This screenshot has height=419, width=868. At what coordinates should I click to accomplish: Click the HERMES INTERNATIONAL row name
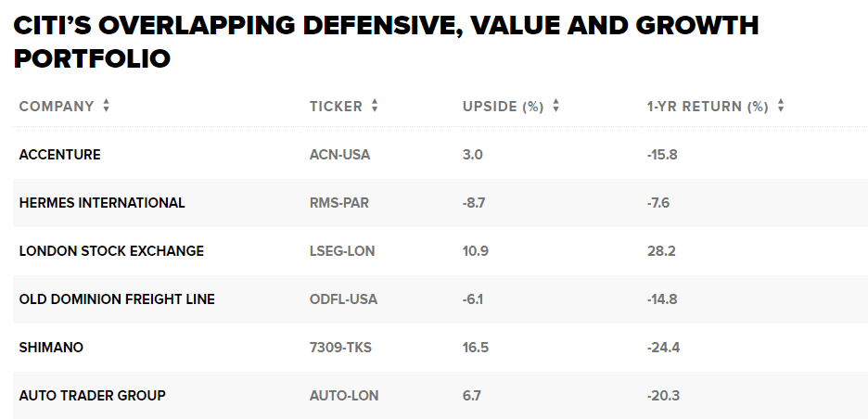102,203
